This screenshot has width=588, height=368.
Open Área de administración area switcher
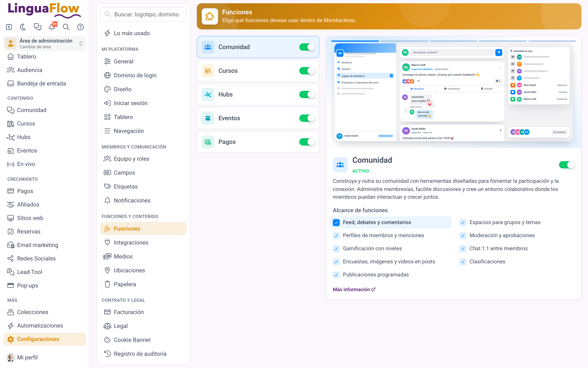pos(45,44)
